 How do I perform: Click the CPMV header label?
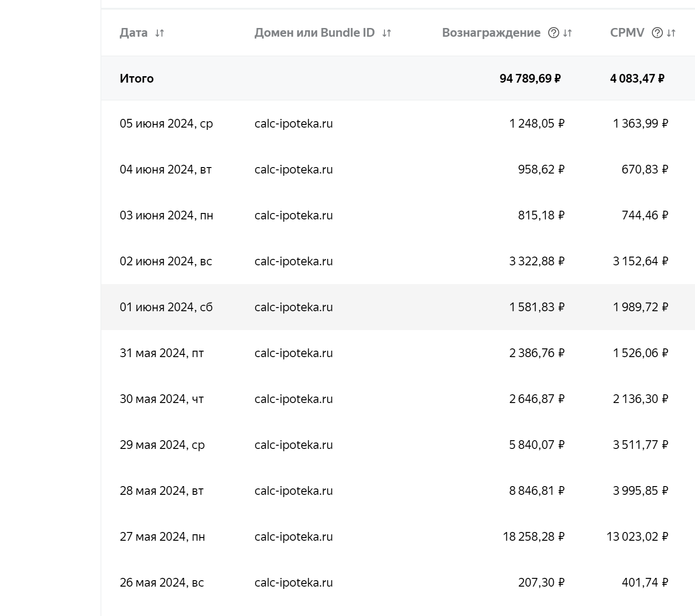(x=627, y=33)
